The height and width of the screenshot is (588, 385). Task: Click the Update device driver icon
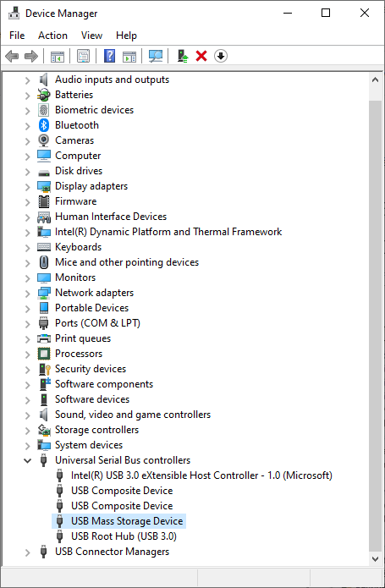coord(183,56)
